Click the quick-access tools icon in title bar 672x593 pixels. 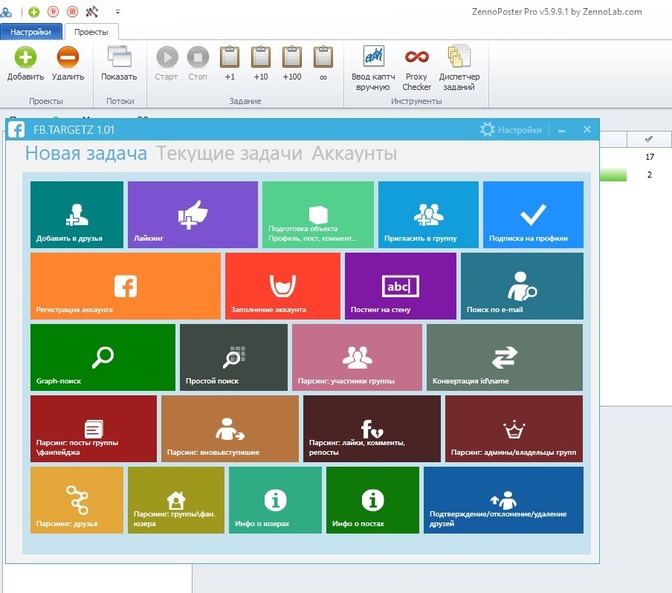pyautogui.click(x=92, y=12)
